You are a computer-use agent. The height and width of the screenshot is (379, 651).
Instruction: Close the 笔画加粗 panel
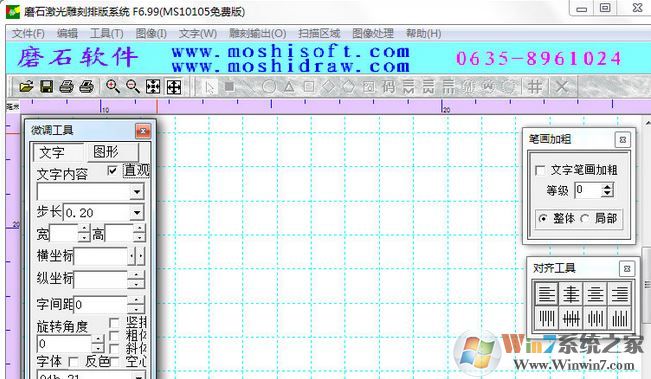tap(622, 140)
